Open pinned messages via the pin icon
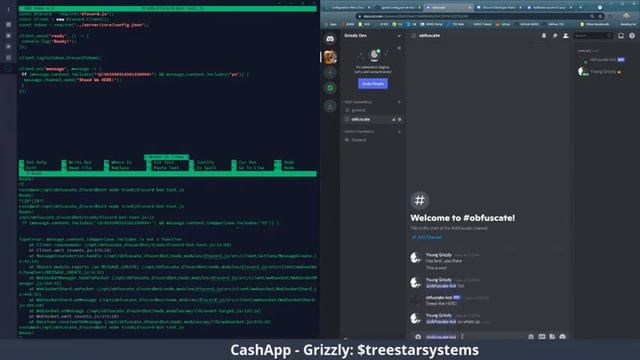Screen dimensions: 640x360 click(555, 36)
